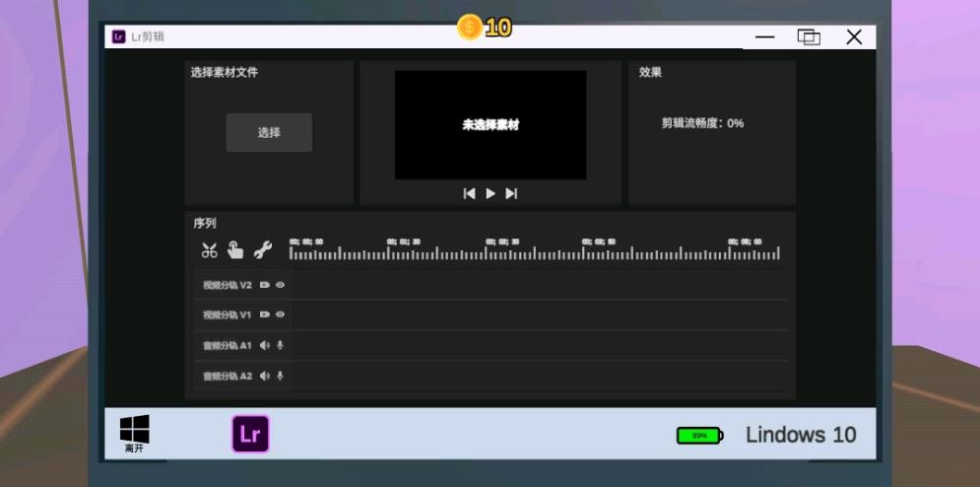This screenshot has height=487, width=980.
Task: Click the camera icon on track V2
Action: tap(265, 285)
